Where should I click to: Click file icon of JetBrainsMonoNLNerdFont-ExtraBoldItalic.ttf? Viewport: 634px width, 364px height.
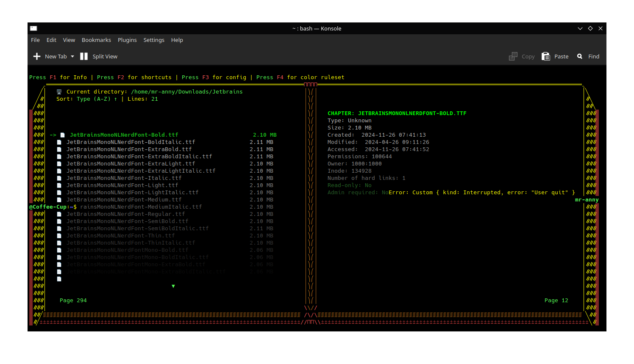point(59,157)
